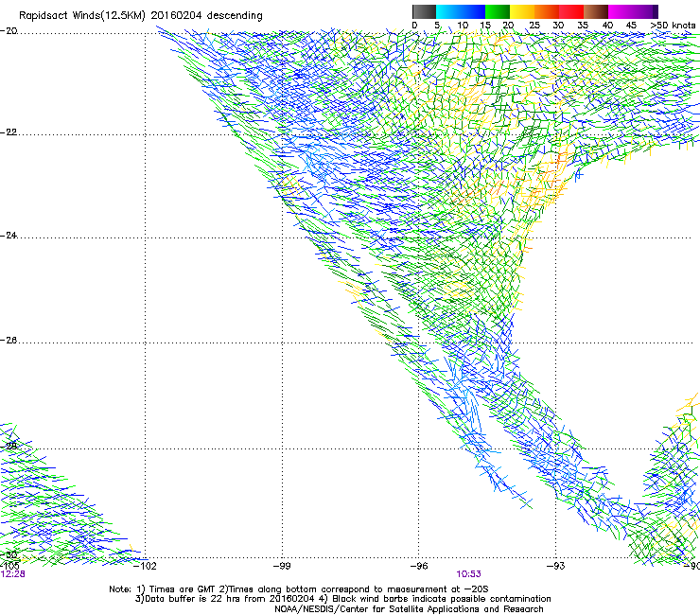Click the purple "12:28" swath time label
This screenshot has width=700, height=615.
(x=12, y=574)
